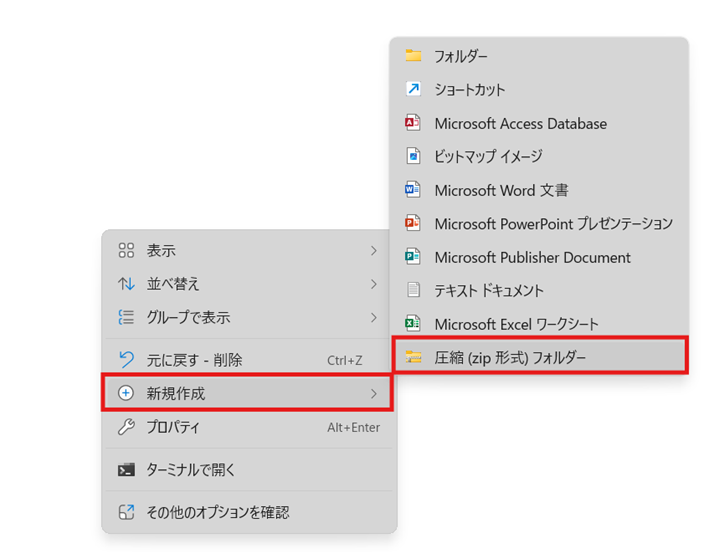Click the Publisher document icon

click(x=413, y=257)
